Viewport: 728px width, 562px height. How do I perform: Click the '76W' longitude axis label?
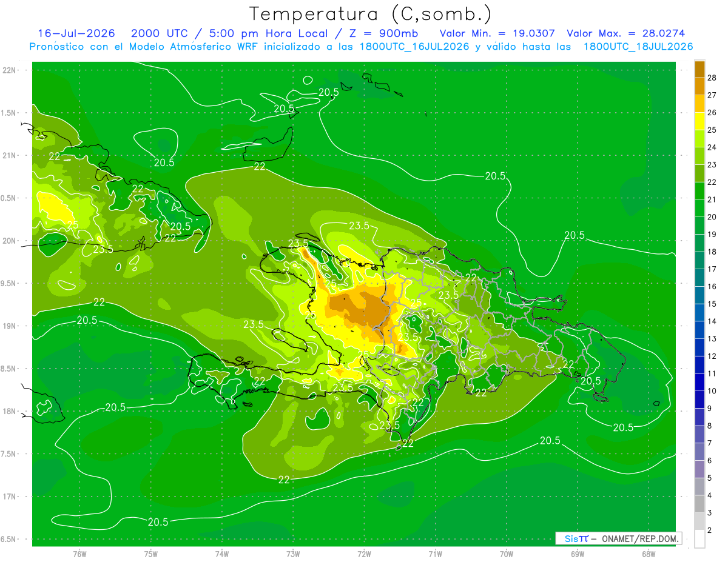tap(79, 554)
